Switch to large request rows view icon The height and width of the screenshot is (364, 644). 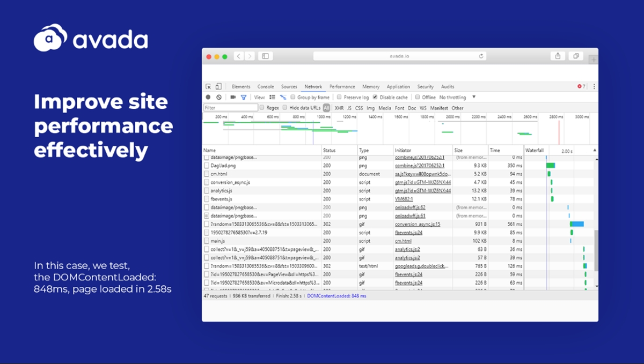272,97
